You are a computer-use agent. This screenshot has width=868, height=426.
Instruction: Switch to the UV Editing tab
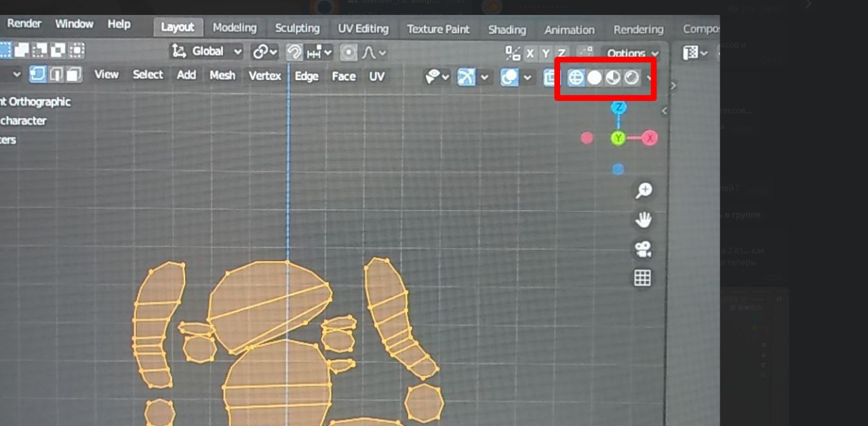[363, 28]
